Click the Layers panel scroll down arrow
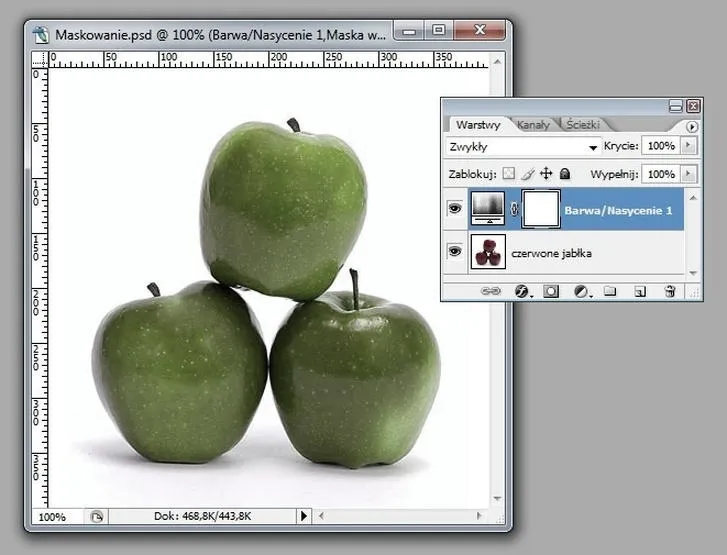Viewport: 727px width, 555px height. (693, 273)
